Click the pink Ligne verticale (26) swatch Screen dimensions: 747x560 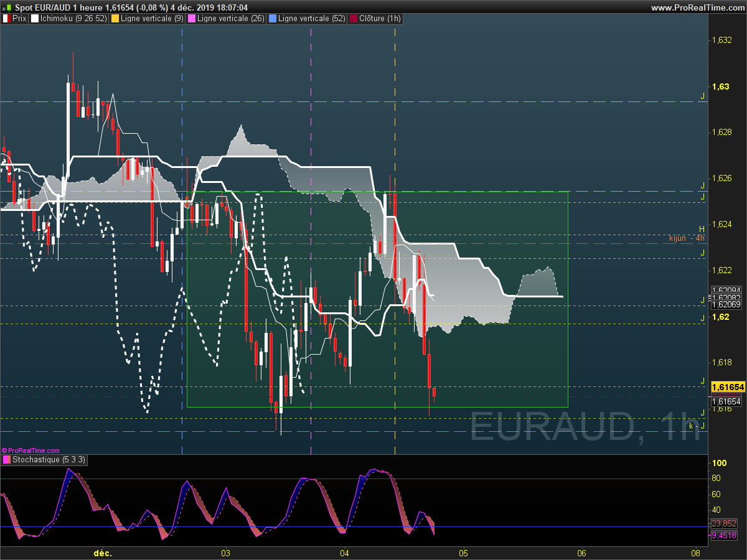click(x=192, y=19)
